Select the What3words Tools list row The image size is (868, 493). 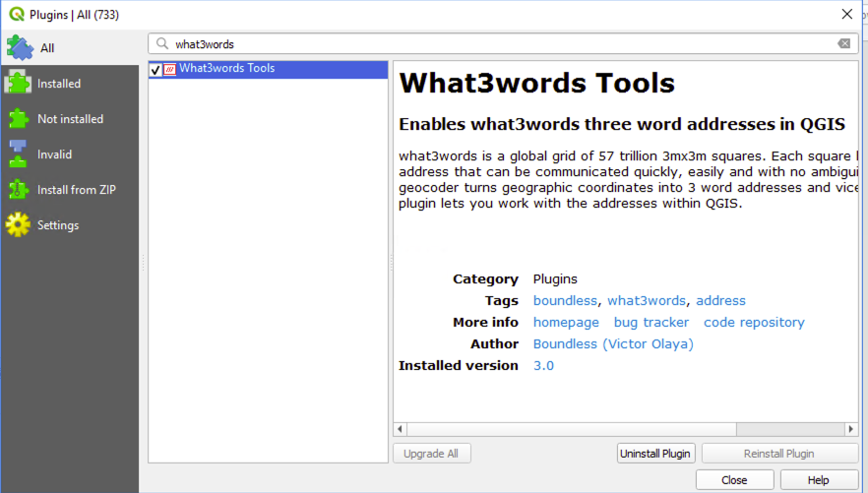click(268, 69)
